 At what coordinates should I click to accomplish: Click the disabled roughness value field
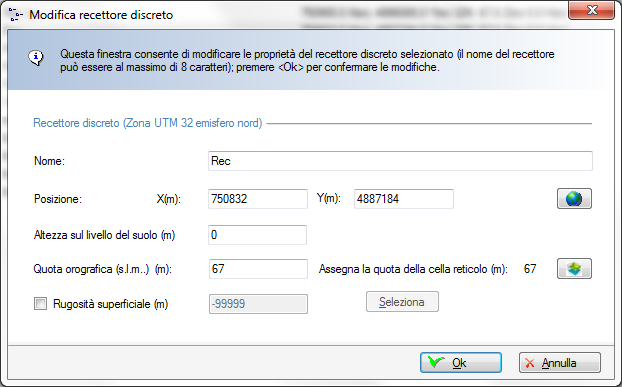click(258, 304)
